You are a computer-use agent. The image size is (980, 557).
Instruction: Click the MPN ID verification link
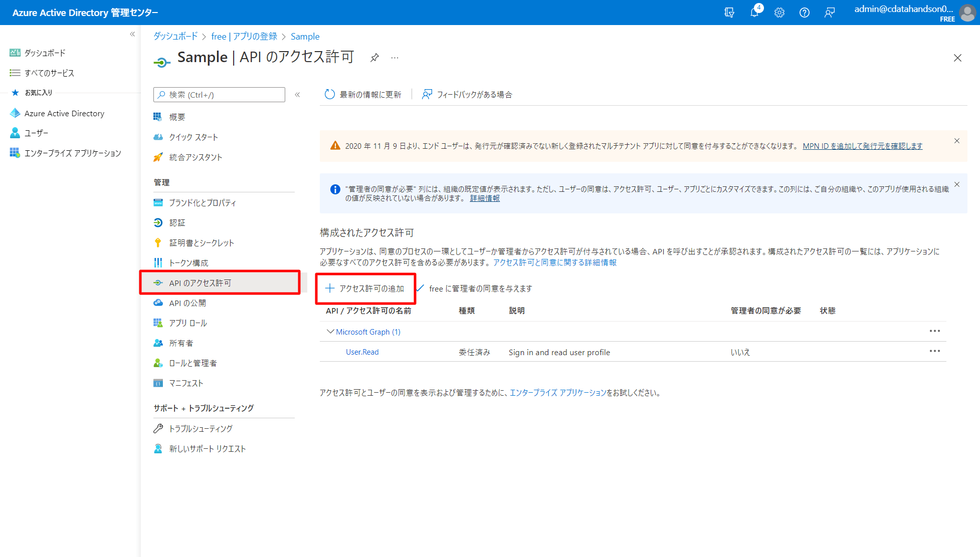pyautogui.click(x=862, y=146)
